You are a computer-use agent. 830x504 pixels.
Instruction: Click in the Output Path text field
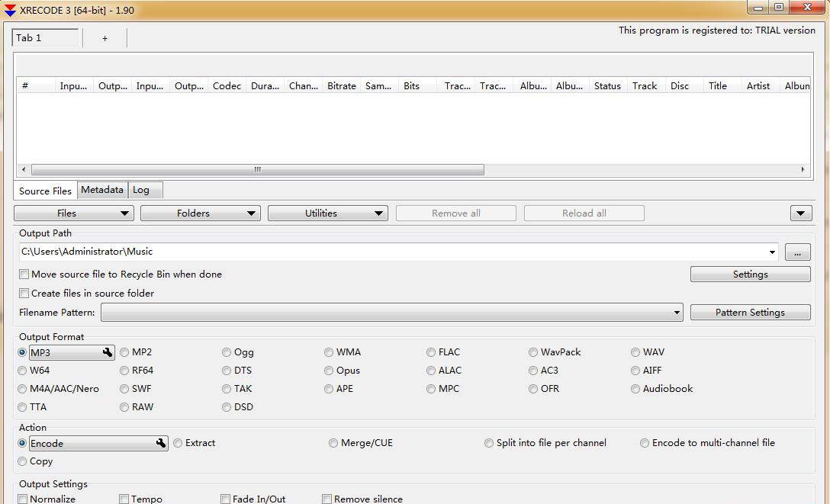394,252
